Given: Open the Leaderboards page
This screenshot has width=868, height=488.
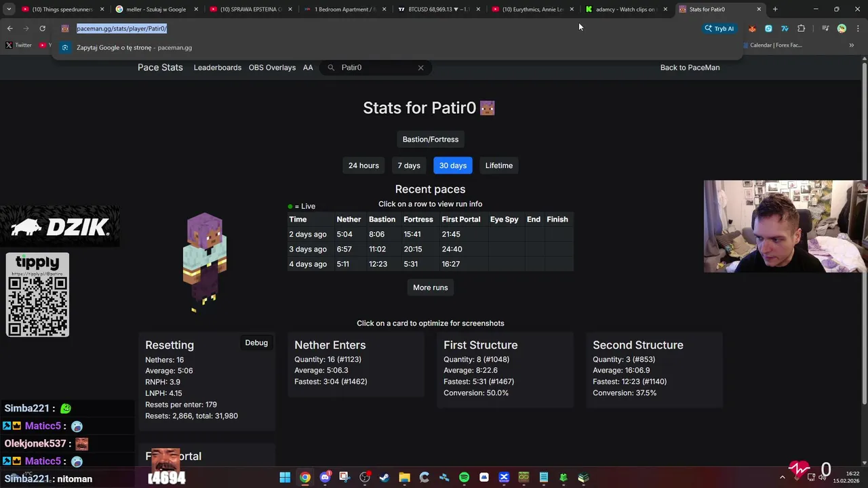Looking at the screenshot, I should pos(218,68).
